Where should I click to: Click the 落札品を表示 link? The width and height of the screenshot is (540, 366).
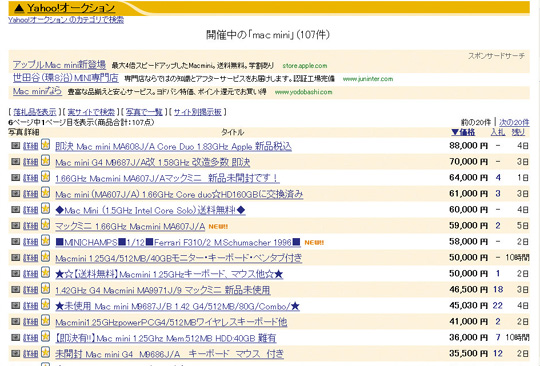(x=34, y=112)
